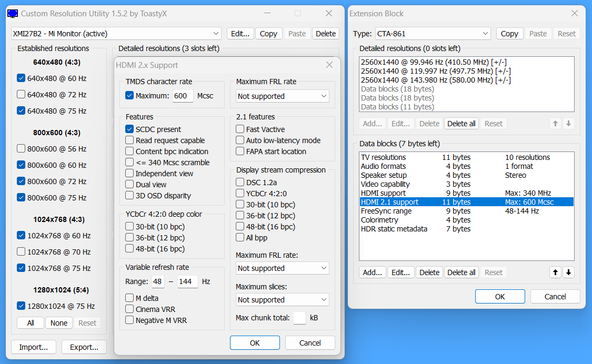Select the 2560x1440 @ 143.980 Hz entry
Screen dimensions: 592x364
click(x=436, y=80)
